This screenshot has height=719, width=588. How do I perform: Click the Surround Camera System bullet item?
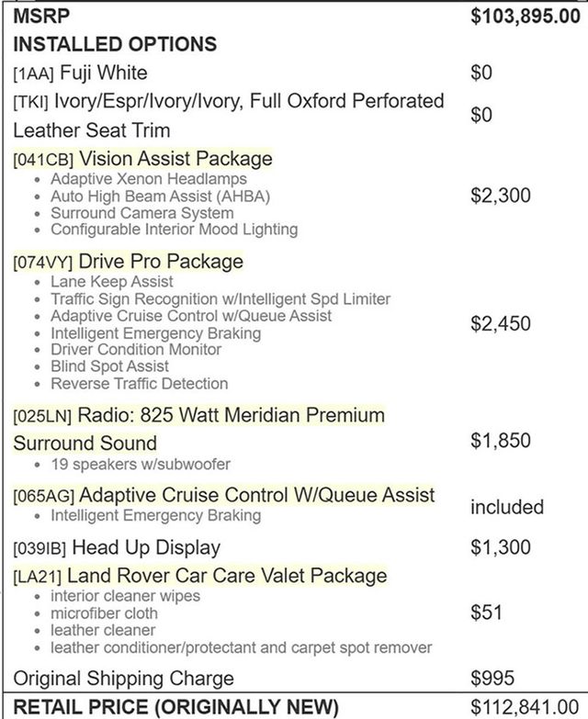tap(141, 212)
